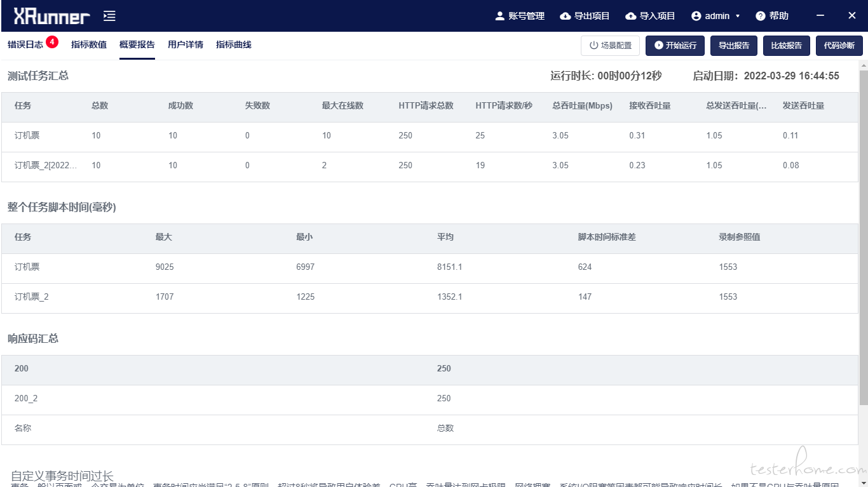Image resolution: width=868 pixels, height=487 pixels.
Task: Click the 自定义事务时间过长 heading
Action: pos(62,476)
